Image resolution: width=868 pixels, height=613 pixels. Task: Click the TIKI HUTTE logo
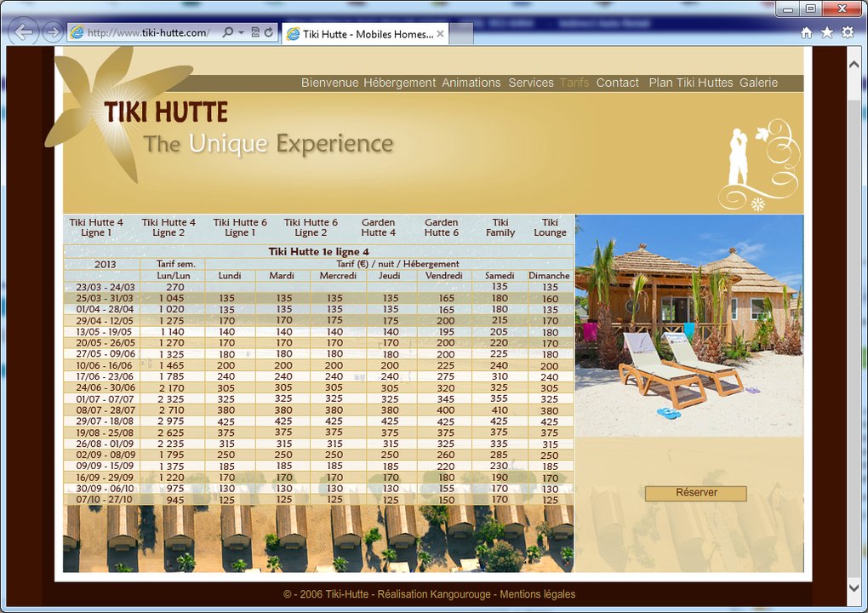[x=166, y=112]
